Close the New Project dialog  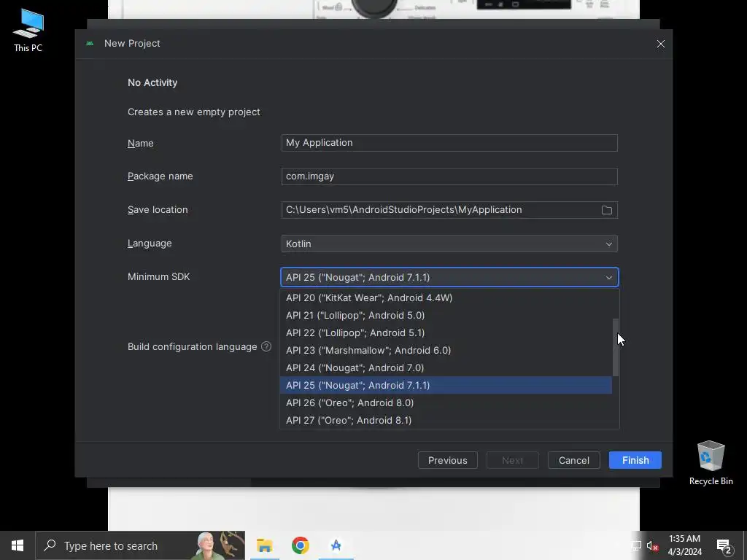(x=660, y=44)
